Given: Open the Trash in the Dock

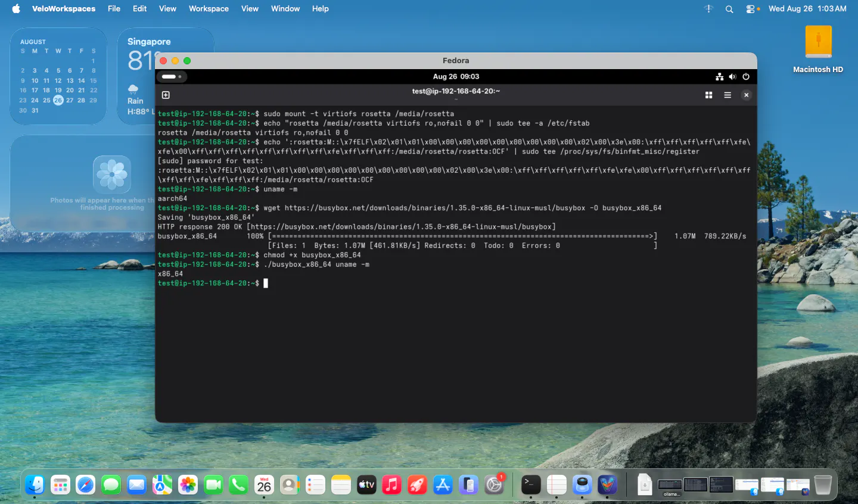Looking at the screenshot, I should point(823,485).
